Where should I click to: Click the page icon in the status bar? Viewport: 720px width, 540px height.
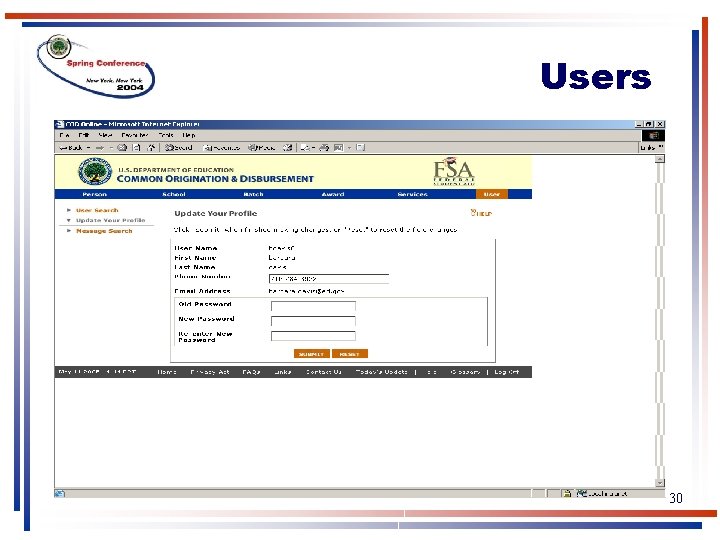59,494
